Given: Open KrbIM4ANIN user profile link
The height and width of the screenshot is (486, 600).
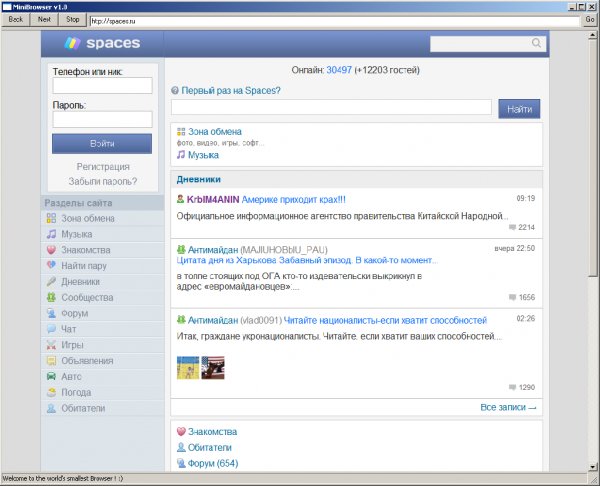Looking at the screenshot, I should pyautogui.click(x=213, y=199).
